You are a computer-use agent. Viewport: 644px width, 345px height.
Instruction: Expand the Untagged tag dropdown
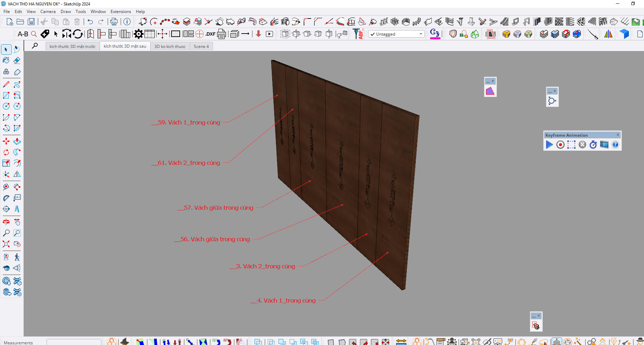pyautogui.click(x=421, y=34)
